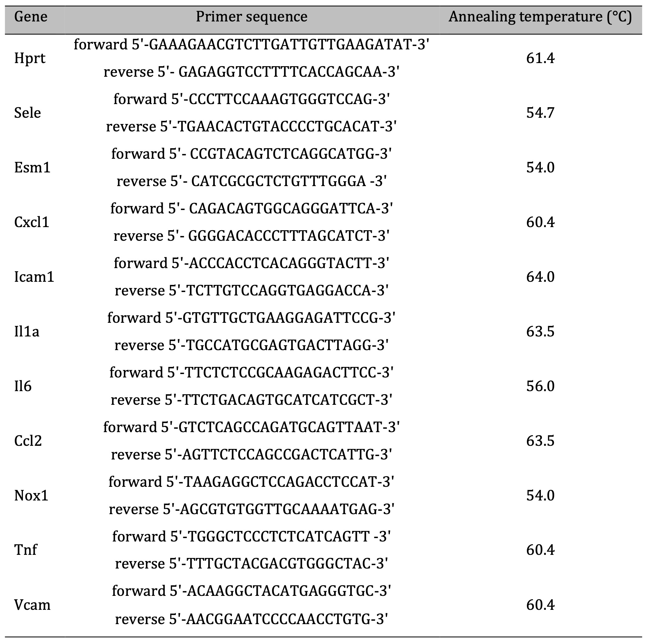Select the Nox1 gene label
649x644 pixels.
point(31,496)
